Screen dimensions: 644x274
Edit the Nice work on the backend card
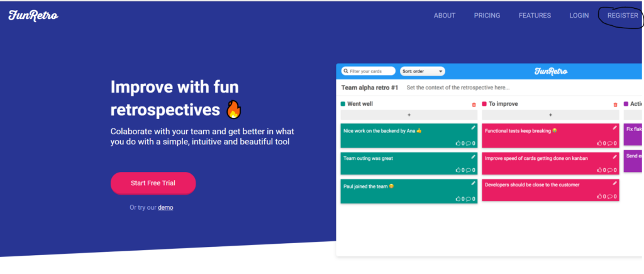473,128
